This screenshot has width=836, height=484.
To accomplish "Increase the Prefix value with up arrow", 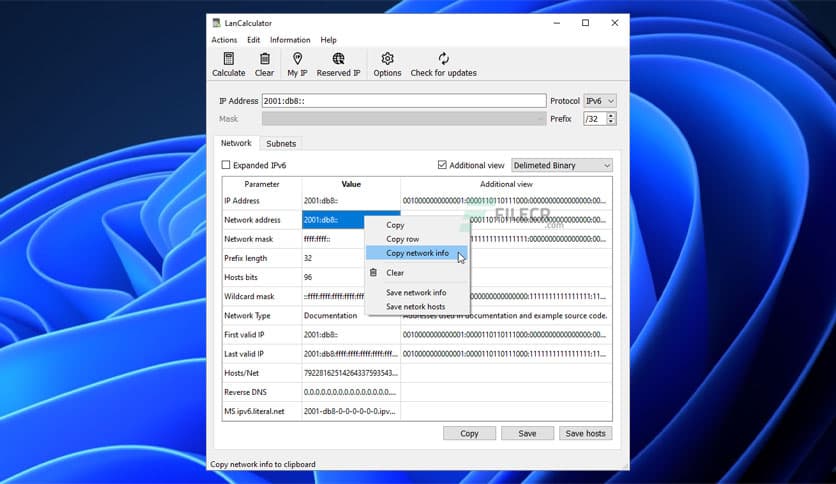I will 611,115.
